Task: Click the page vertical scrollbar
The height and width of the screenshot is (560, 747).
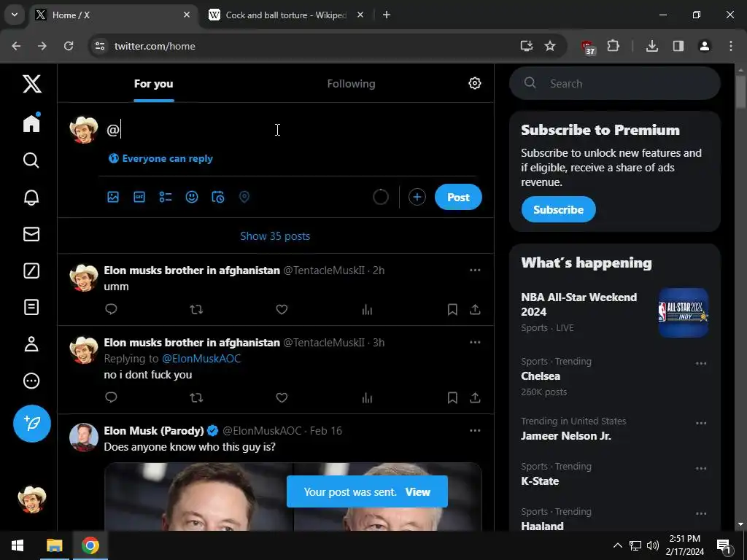Action: point(740,93)
